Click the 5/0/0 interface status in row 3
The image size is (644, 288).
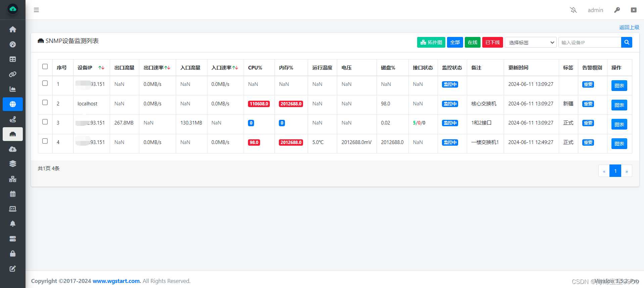click(x=419, y=123)
